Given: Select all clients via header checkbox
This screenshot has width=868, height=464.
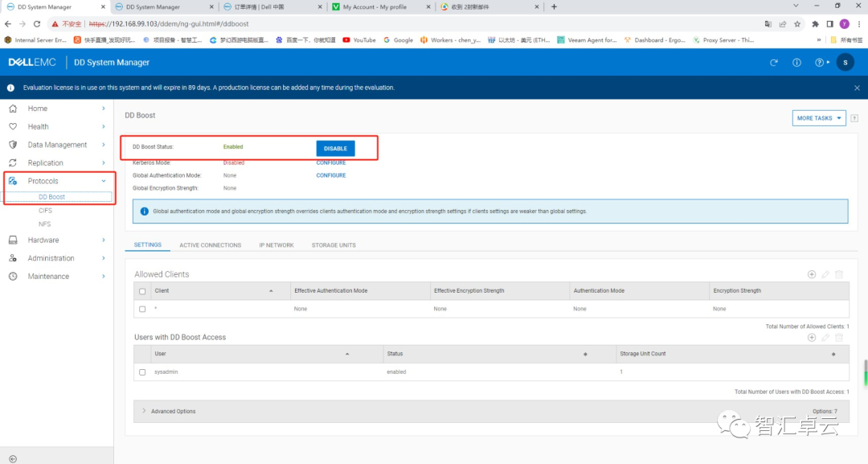Looking at the screenshot, I should coord(142,291).
